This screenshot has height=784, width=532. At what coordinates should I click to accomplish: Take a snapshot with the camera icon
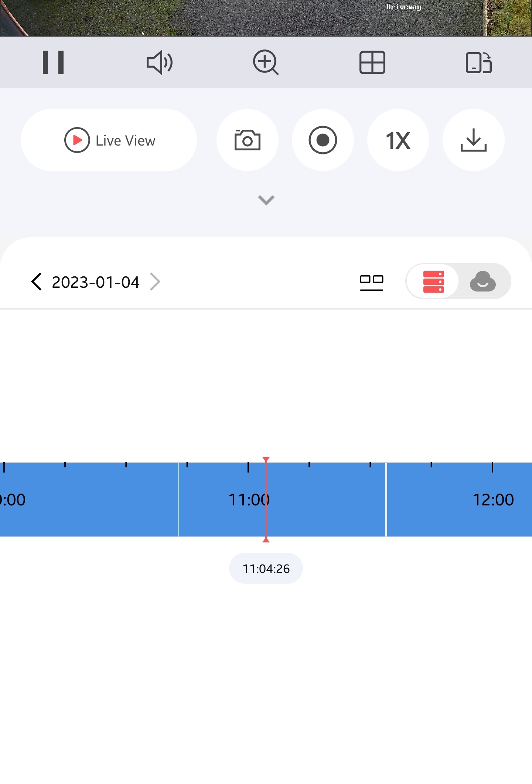click(x=248, y=140)
